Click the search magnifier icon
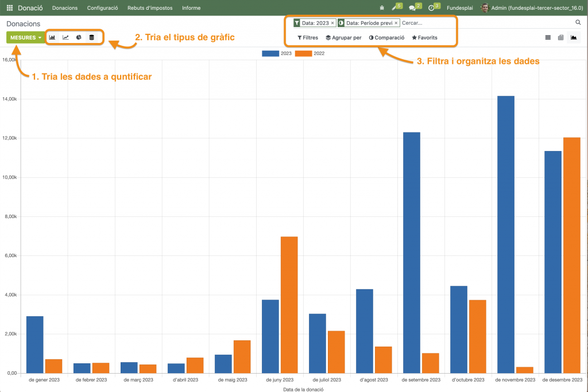This screenshot has width=588, height=392. click(578, 22)
